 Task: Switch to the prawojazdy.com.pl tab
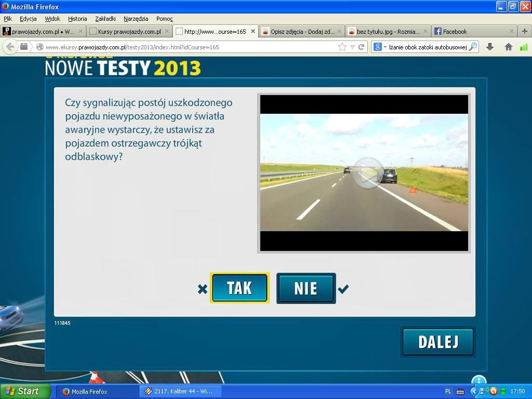(x=43, y=31)
